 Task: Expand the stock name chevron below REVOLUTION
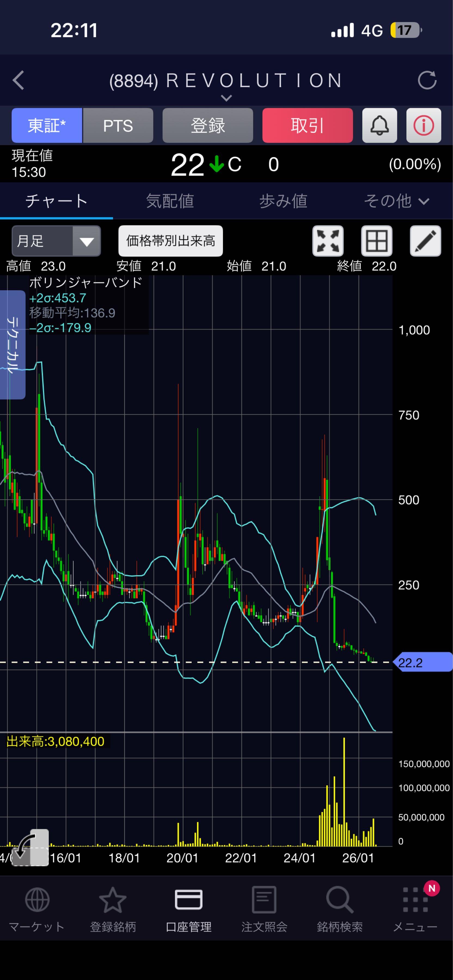point(226,98)
